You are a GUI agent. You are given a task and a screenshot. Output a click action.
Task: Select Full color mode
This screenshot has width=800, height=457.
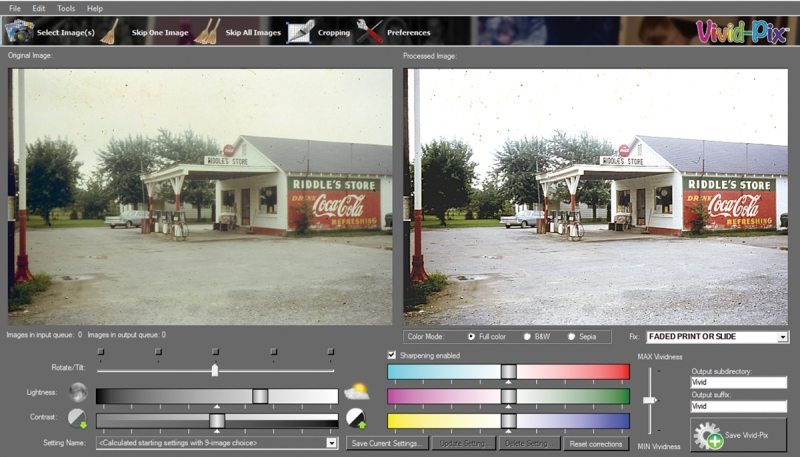point(471,337)
